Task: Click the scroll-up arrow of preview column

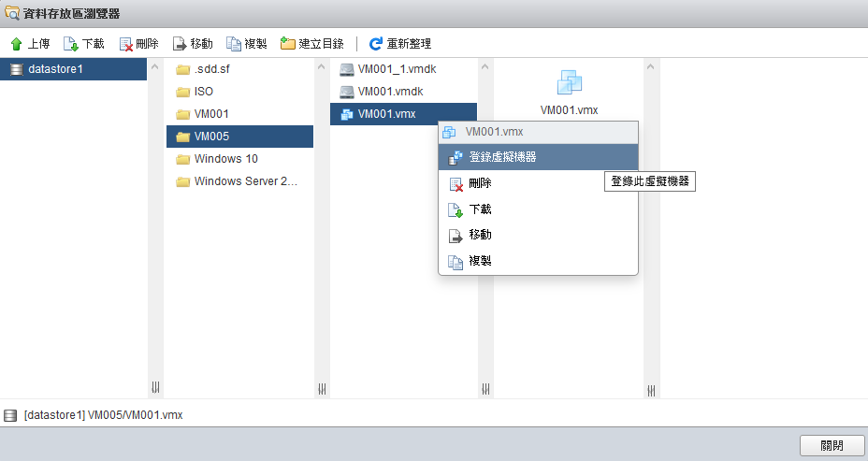Action: coord(651,67)
